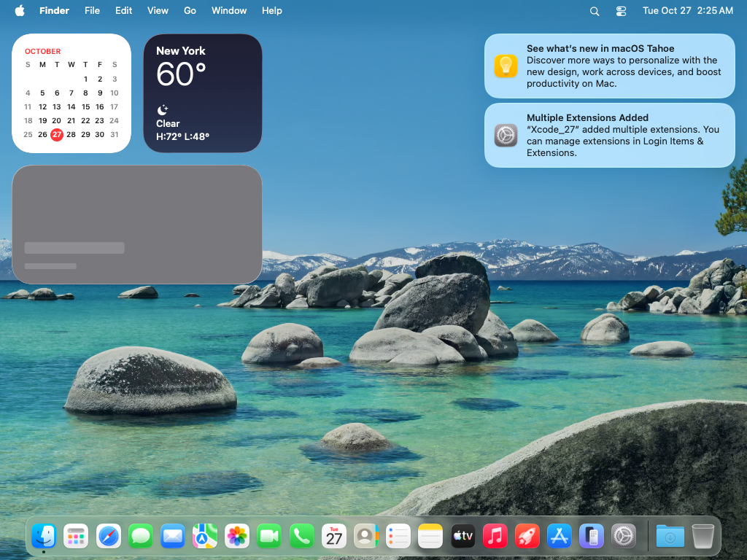Launch the Launchpad apps grid icon

76,536
